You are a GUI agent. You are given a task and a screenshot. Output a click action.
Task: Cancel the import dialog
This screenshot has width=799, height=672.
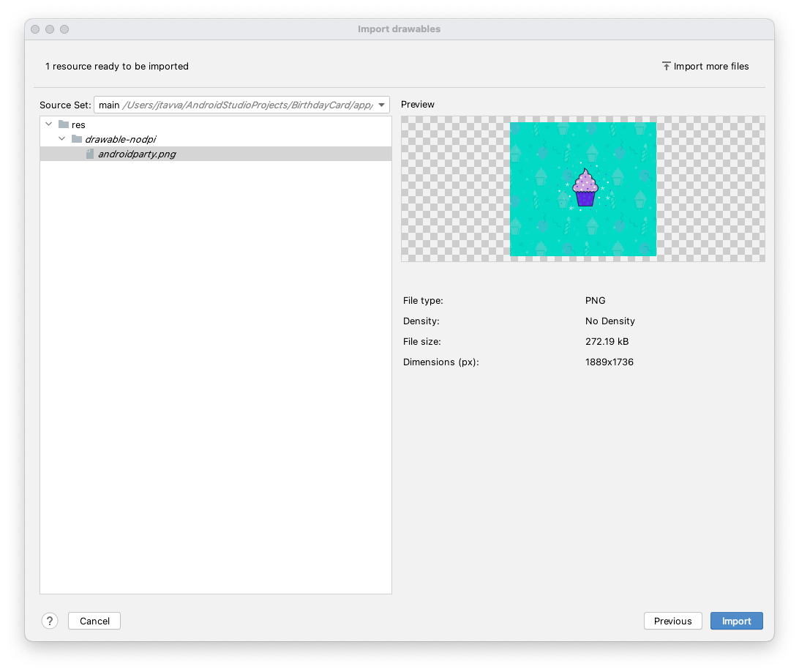click(x=94, y=621)
